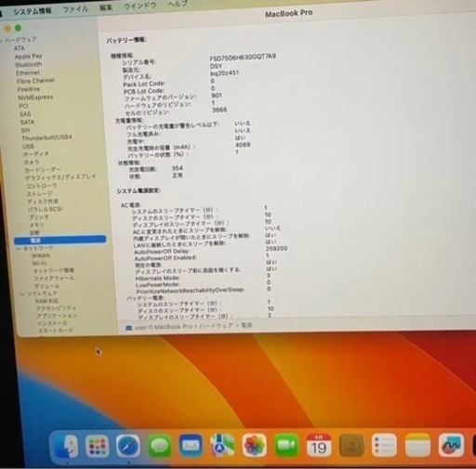Select コントローラ in the sidebar
Screen dimensions: 476x469
[x=41, y=186]
